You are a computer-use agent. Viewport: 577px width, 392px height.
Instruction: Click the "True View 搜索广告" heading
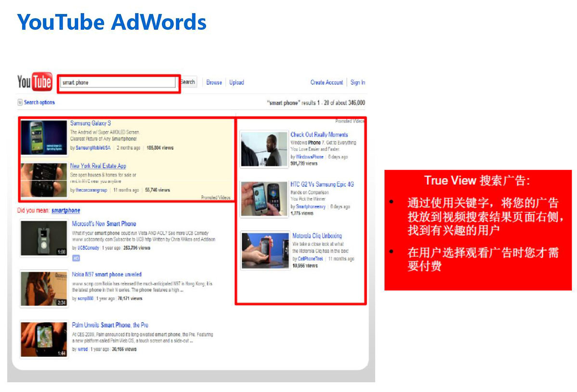click(x=477, y=181)
